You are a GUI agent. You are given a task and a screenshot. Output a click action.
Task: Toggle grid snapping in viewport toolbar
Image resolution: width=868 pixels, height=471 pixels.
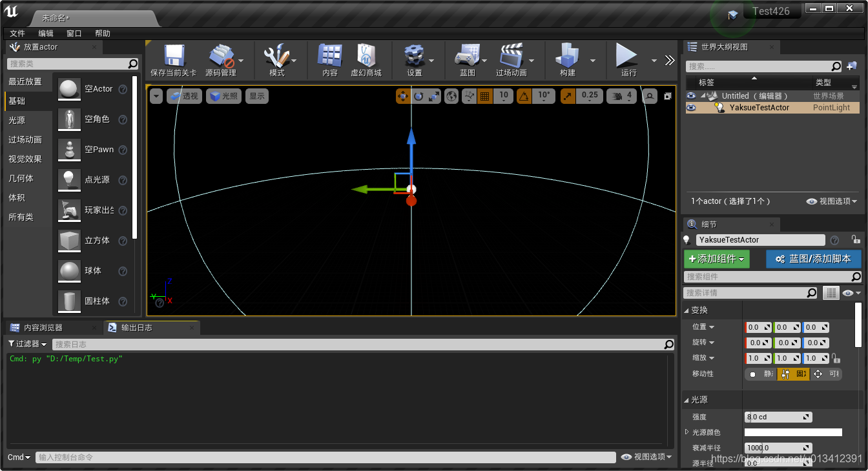484,95
